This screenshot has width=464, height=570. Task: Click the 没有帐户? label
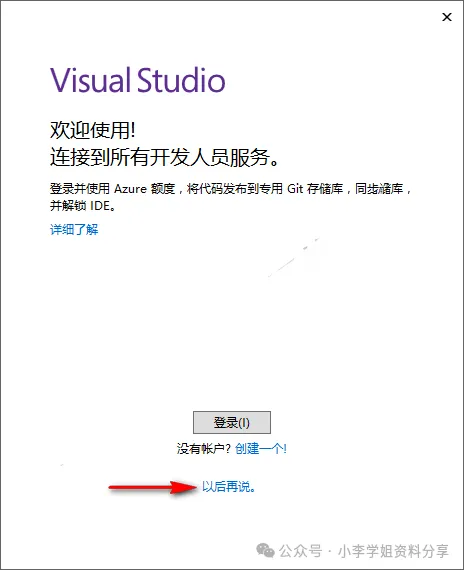point(204,449)
